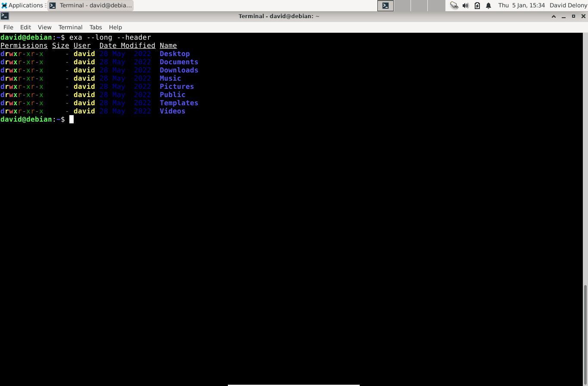Open the terminal window menu icon in the title bar
The width and height of the screenshot is (588, 386).
point(5,16)
